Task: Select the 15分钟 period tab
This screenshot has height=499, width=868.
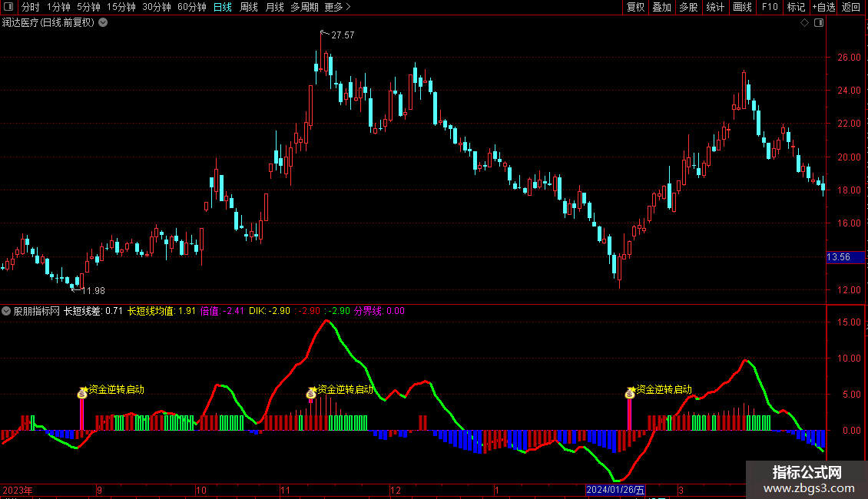Action: click(x=121, y=7)
